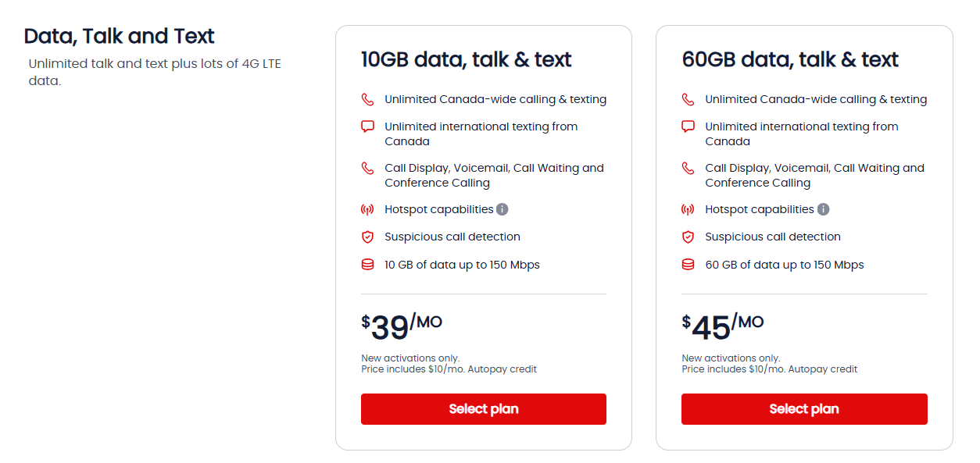Select plan for the 10GB option

coord(483,408)
